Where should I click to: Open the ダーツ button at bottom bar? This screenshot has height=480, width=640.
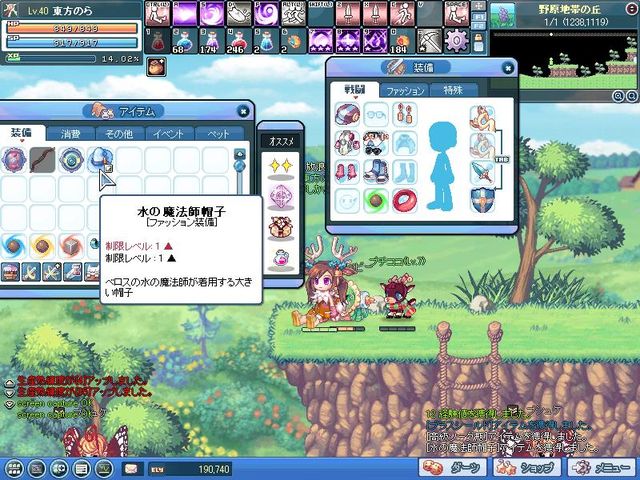pos(453,468)
